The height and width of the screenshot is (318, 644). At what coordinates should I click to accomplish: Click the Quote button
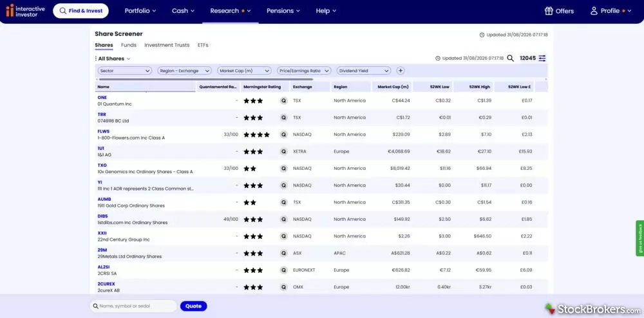193,306
